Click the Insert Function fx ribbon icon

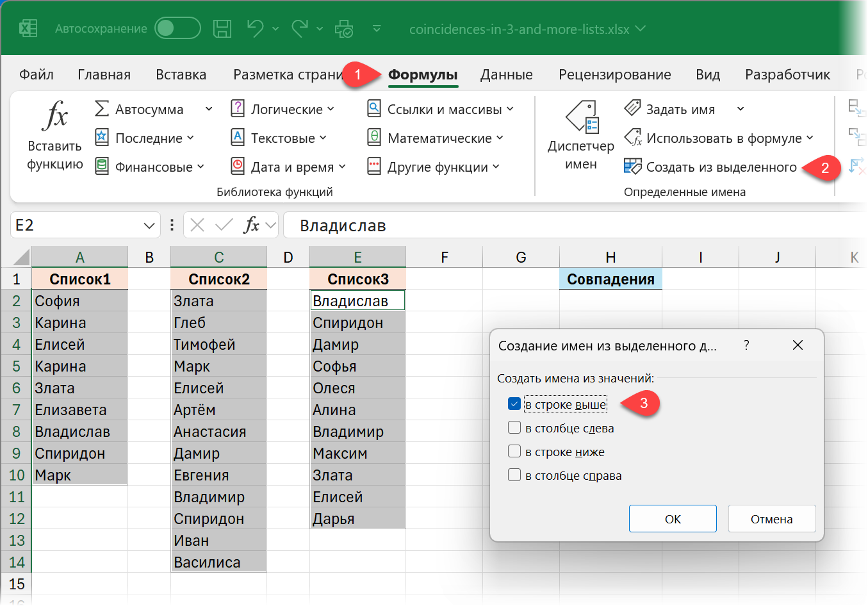(x=55, y=117)
